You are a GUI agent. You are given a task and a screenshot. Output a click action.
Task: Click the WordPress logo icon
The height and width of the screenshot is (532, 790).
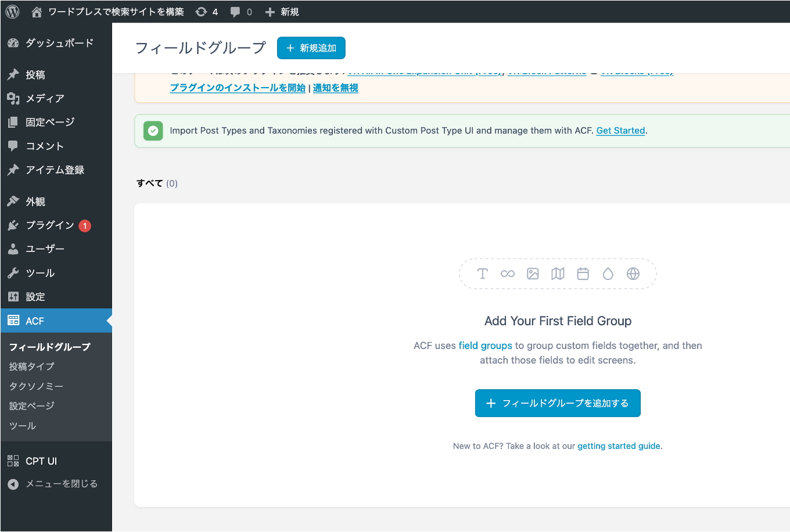(12, 12)
